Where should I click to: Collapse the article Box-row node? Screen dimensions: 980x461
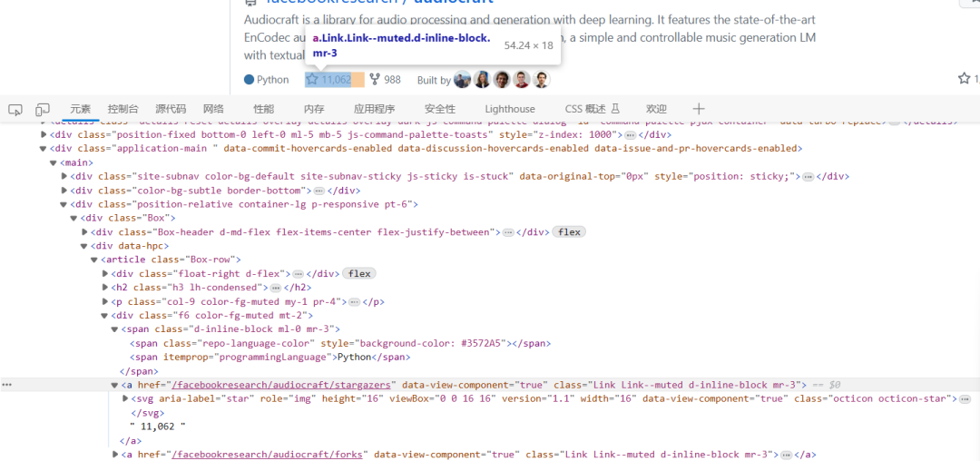click(x=94, y=260)
